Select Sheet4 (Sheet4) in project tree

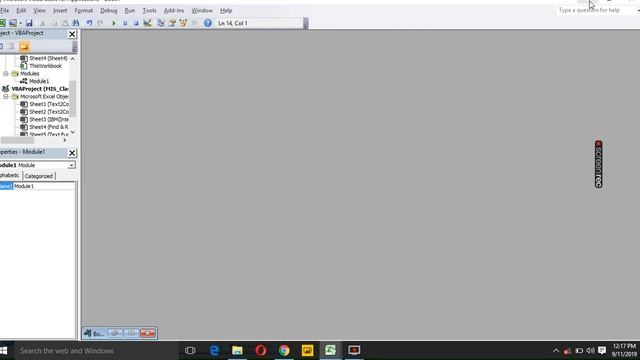[48, 58]
